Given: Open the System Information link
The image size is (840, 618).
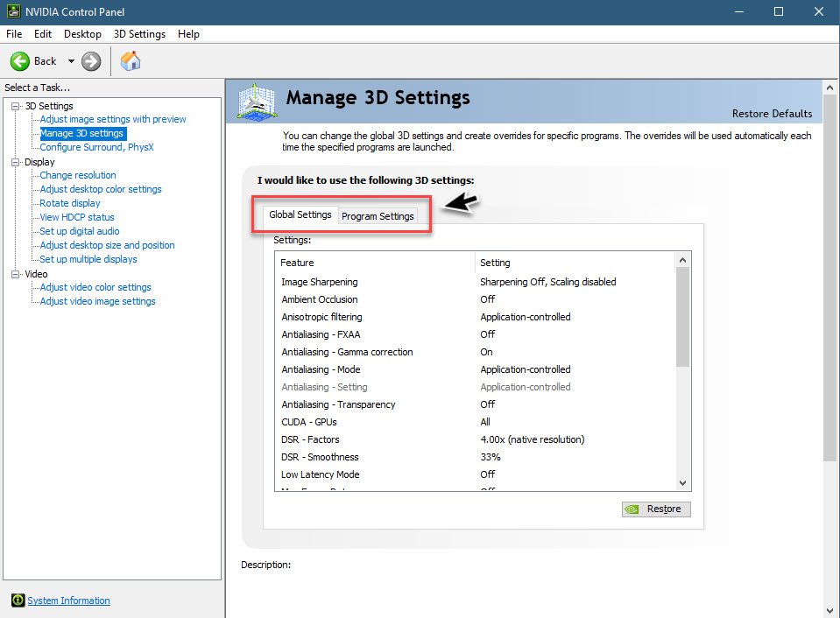Looking at the screenshot, I should tap(68, 600).
